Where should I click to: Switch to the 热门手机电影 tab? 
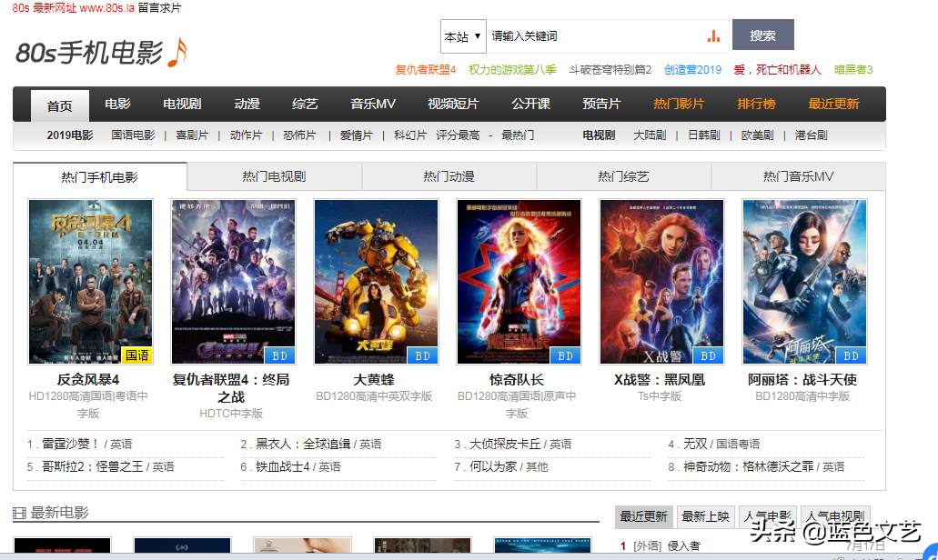pos(100,177)
